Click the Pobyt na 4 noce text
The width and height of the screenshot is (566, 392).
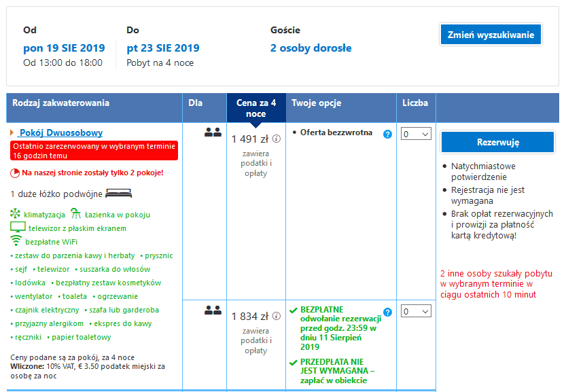click(x=160, y=63)
